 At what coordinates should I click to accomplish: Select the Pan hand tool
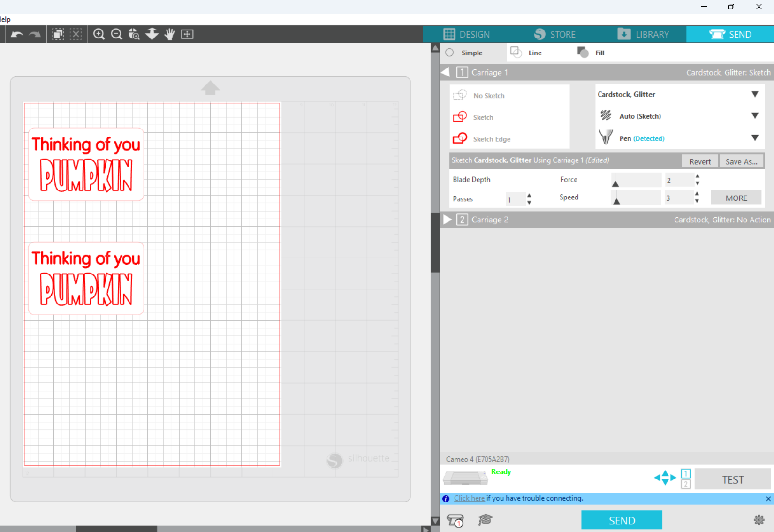tap(169, 34)
